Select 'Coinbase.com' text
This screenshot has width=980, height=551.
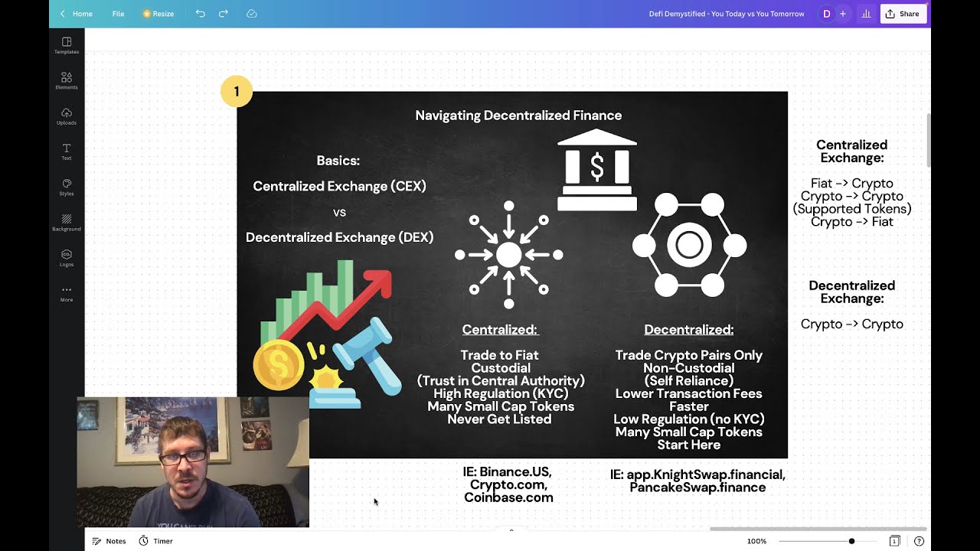click(x=508, y=497)
